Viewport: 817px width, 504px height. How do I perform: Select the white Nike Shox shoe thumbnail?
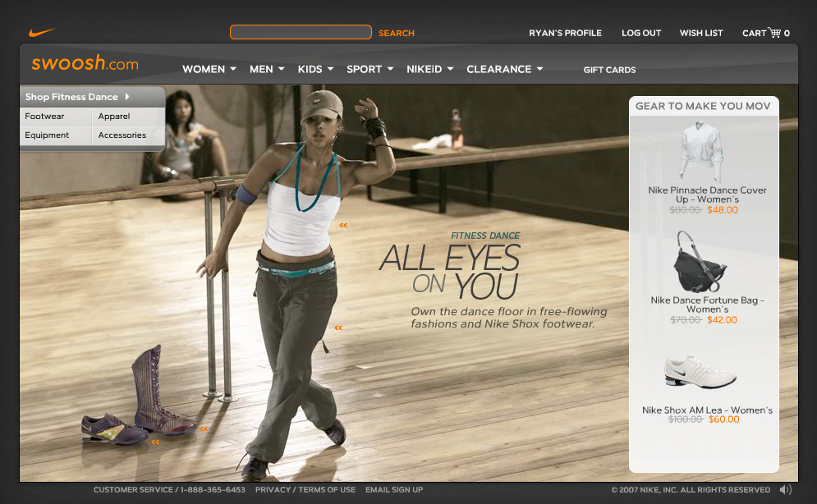pos(700,371)
